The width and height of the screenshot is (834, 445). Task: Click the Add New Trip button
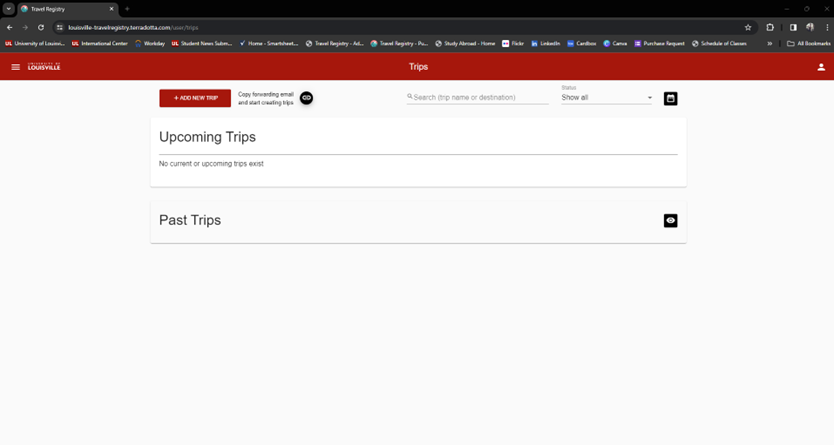point(195,98)
